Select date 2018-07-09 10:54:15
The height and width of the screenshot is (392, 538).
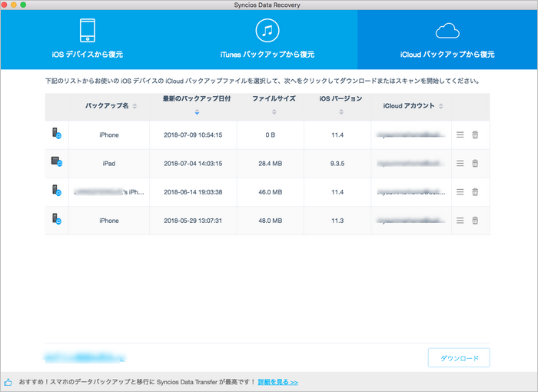pyautogui.click(x=193, y=135)
